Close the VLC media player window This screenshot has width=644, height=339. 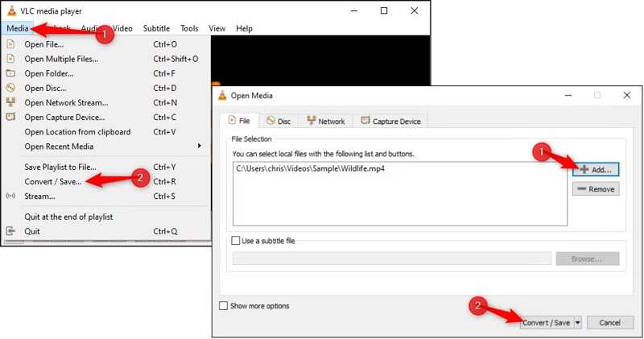(x=415, y=11)
